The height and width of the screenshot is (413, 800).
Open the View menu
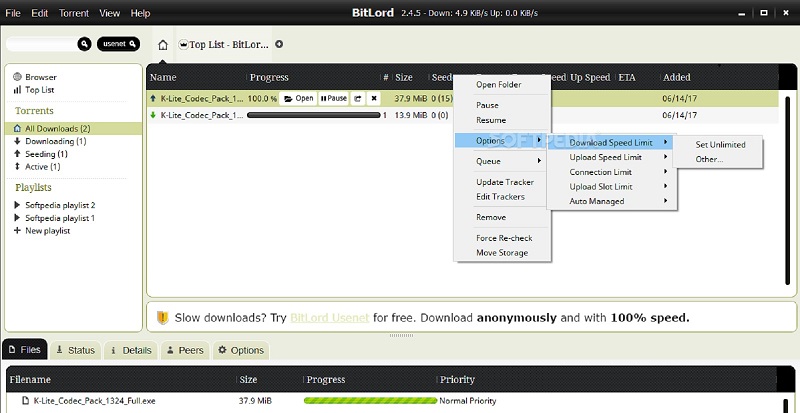109,13
